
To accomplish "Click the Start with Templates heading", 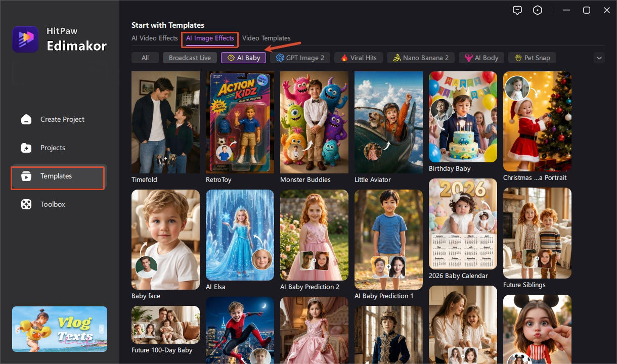I will tap(168, 25).
